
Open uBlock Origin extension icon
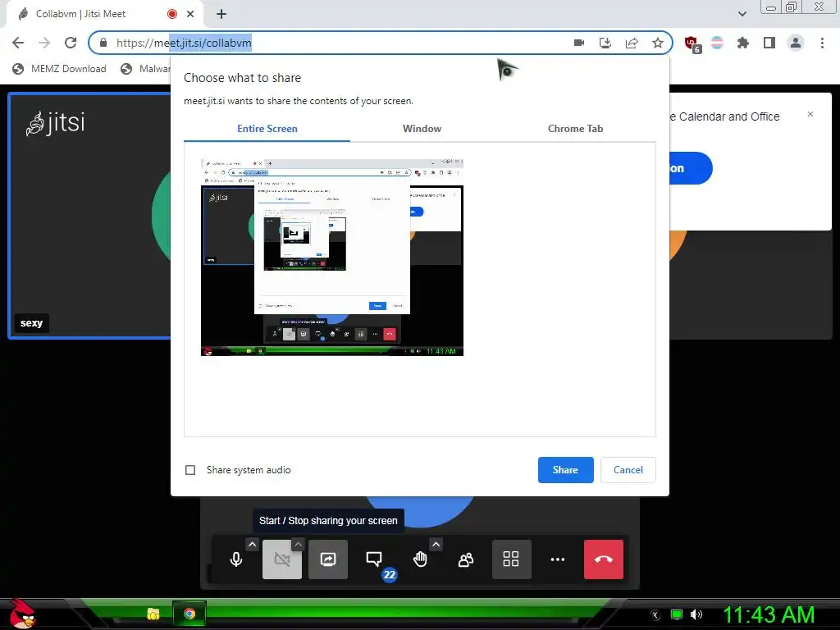pos(692,43)
